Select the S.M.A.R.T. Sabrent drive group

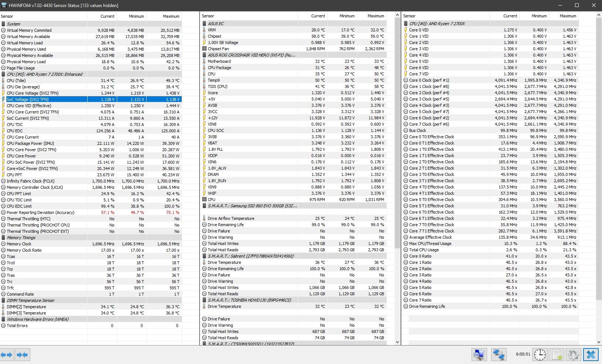point(294,256)
